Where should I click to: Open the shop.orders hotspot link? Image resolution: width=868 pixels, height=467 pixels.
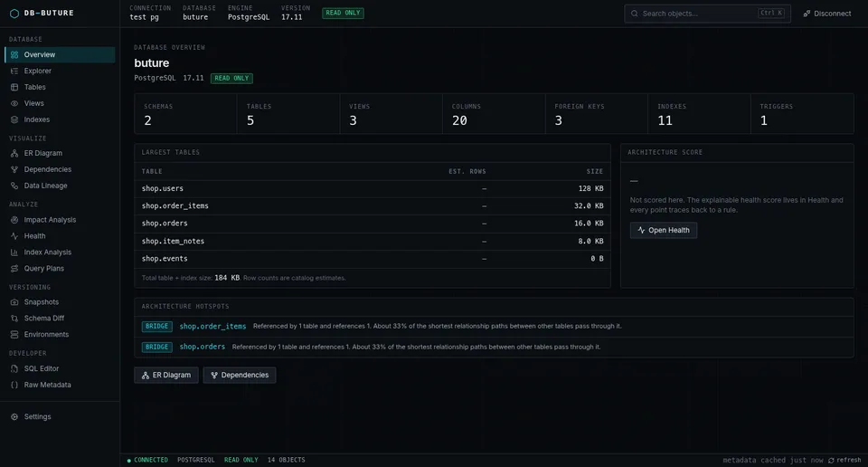tap(202, 347)
